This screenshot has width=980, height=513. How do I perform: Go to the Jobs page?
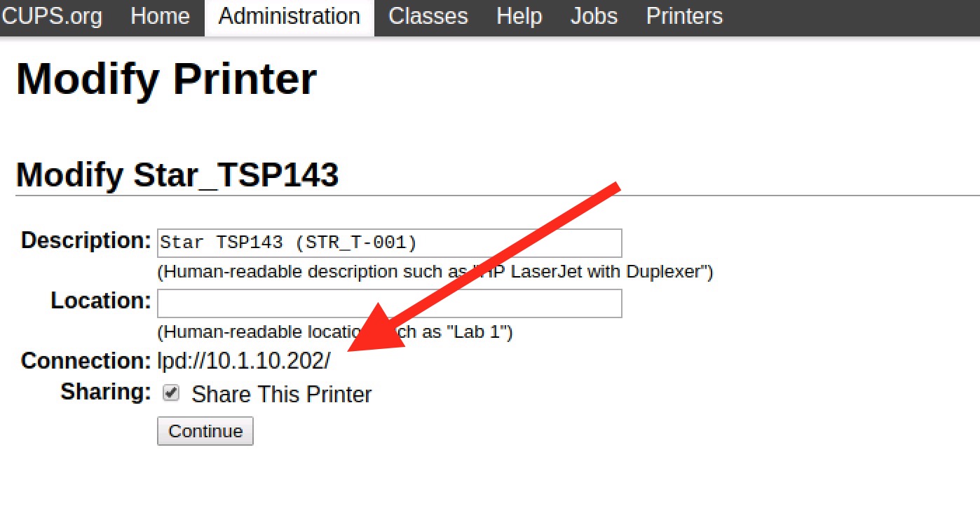click(592, 17)
